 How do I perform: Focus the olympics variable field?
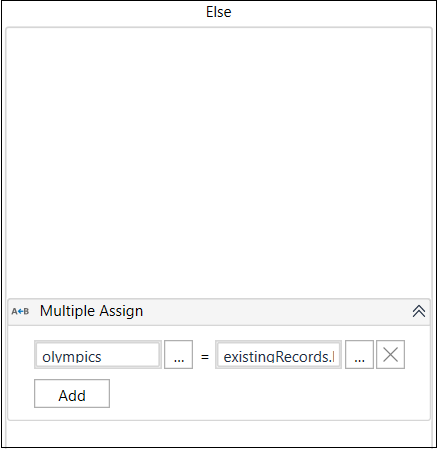98,354
